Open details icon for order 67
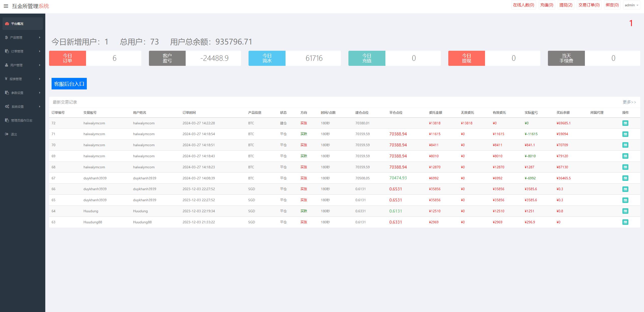The width and height of the screenshot is (644, 312). 625,178
